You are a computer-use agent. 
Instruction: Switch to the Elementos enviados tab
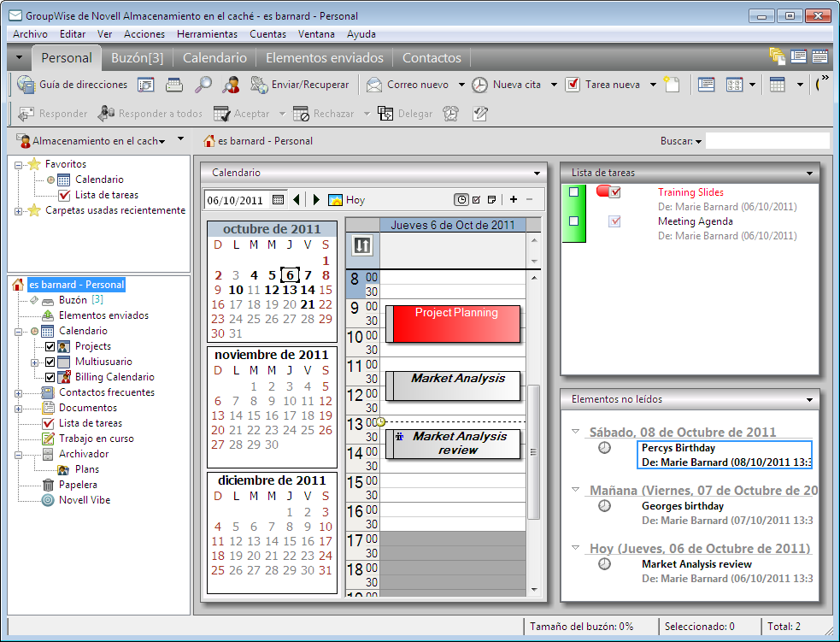[325, 58]
